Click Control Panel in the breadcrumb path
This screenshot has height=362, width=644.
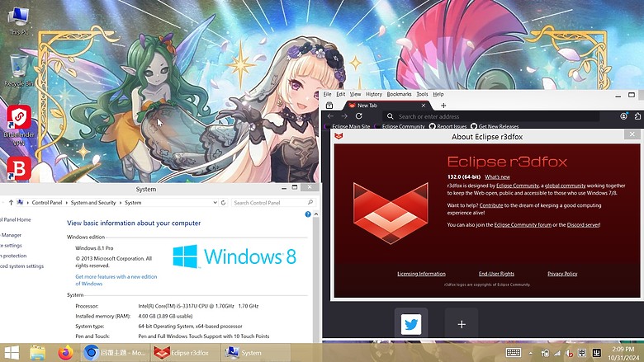click(x=47, y=203)
